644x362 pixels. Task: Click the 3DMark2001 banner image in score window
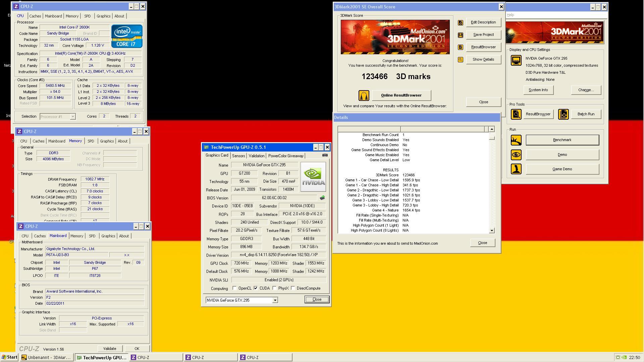tap(395, 37)
